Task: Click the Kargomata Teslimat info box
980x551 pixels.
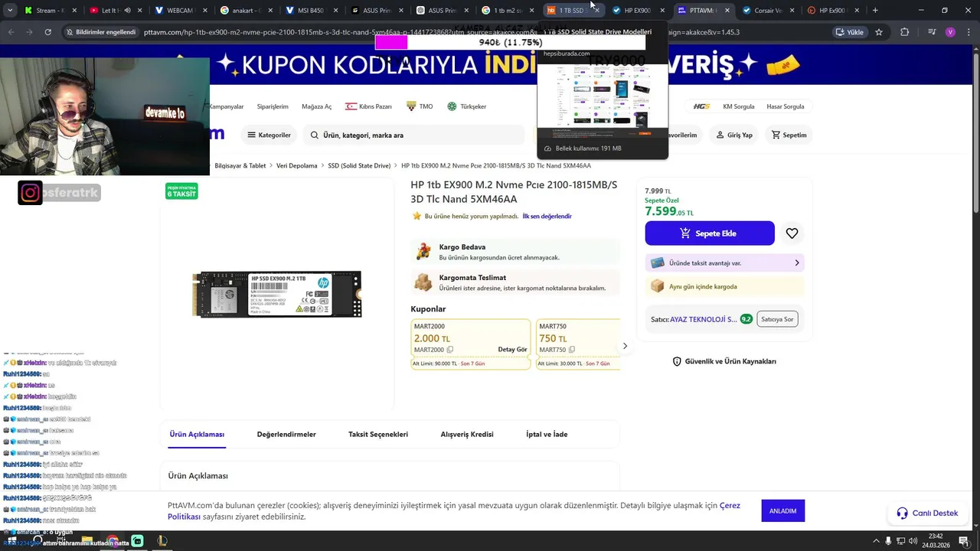Action: point(515,282)
